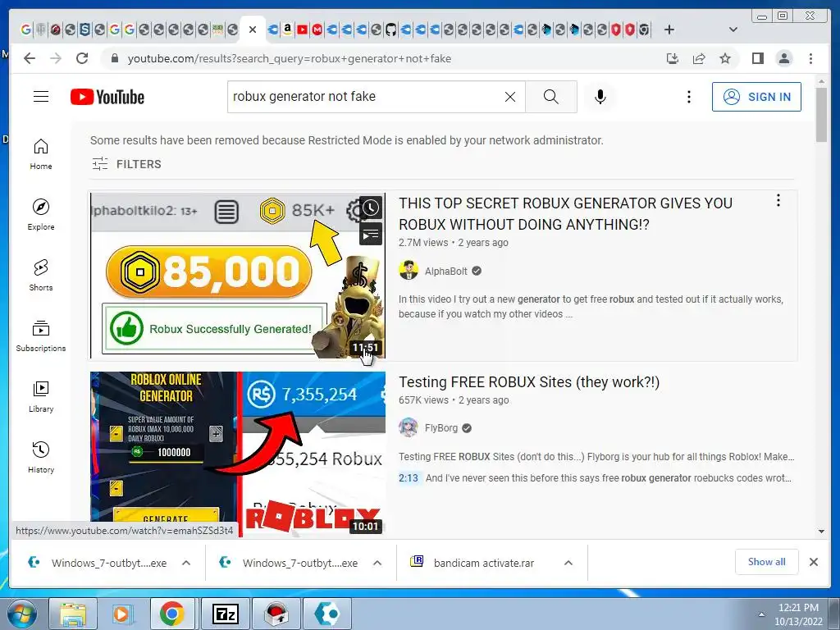840x630 pixels.
Task: Click the install app icon in address bar
Action: 673,58
